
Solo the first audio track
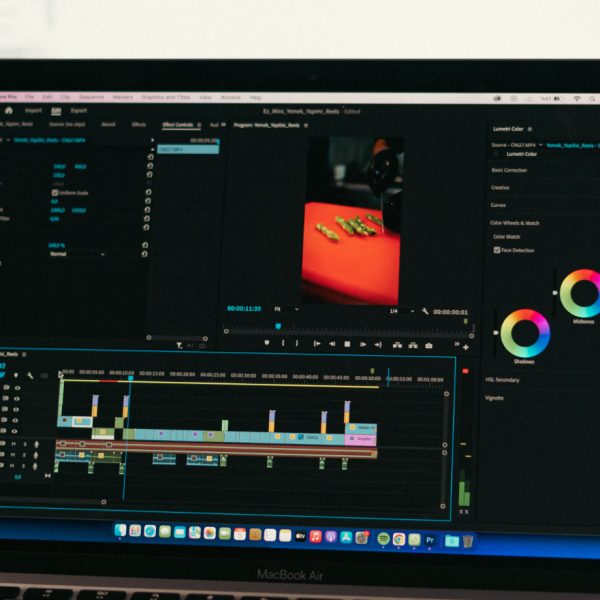[x=25, y=444]
